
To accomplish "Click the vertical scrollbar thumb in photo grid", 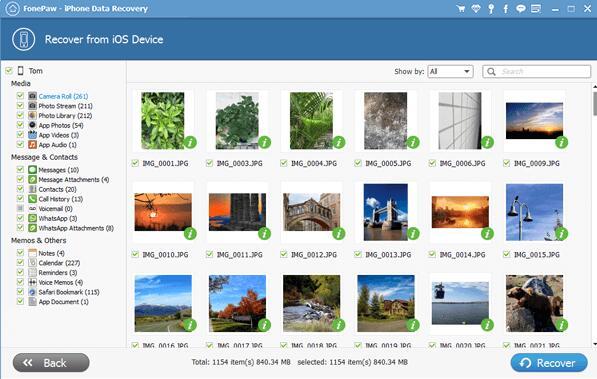I will tap(595, 103).
